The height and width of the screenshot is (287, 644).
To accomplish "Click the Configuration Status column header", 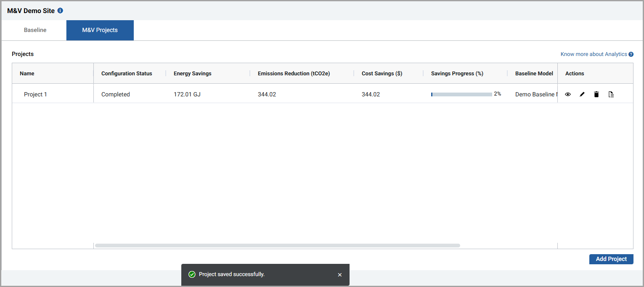I will (x=127, y=74).
